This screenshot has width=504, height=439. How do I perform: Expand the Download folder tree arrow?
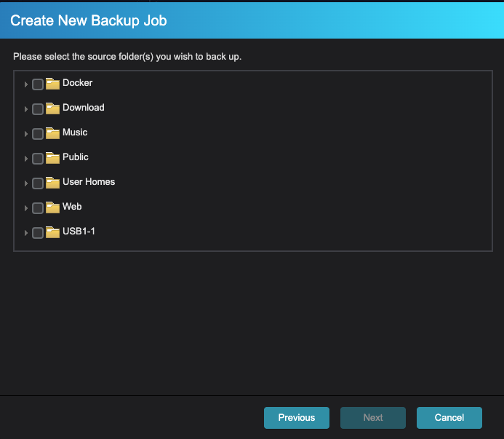tap(26, 109)
